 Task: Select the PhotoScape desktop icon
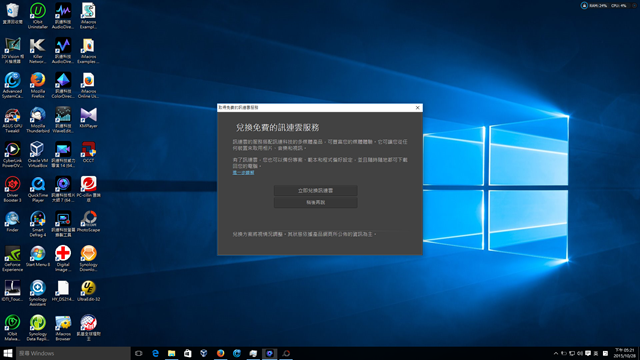tap(88, 222)
